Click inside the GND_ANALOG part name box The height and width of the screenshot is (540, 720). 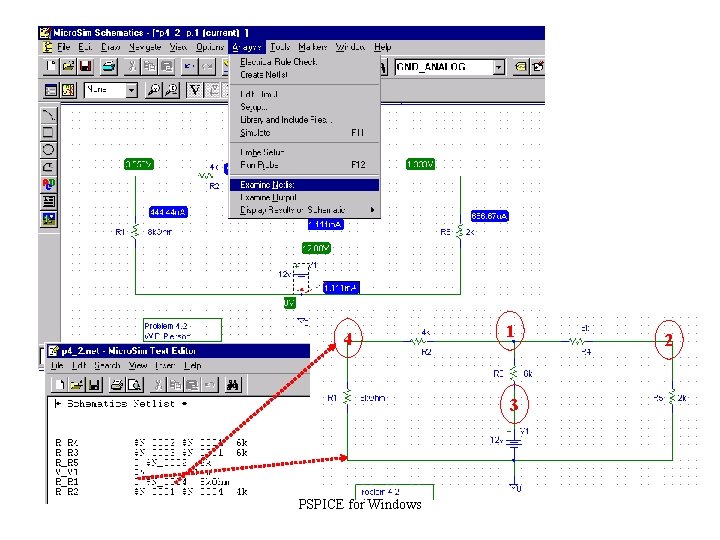tap(444, 68)
